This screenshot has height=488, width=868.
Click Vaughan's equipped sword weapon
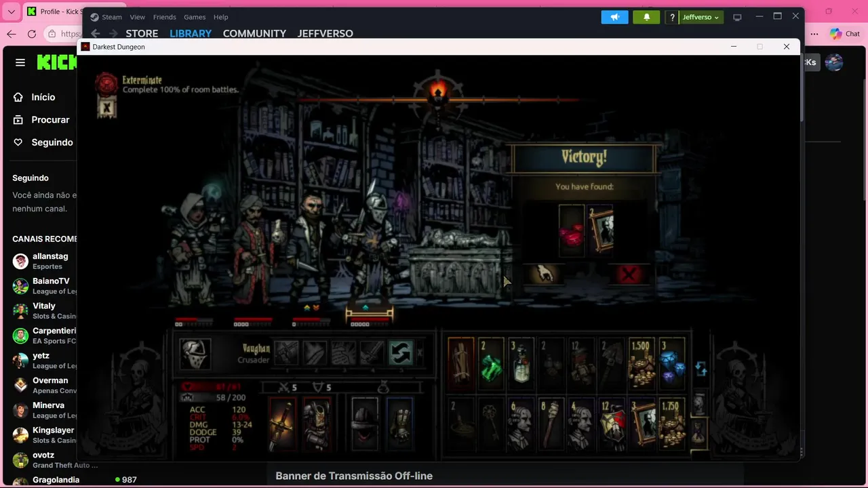282,424
